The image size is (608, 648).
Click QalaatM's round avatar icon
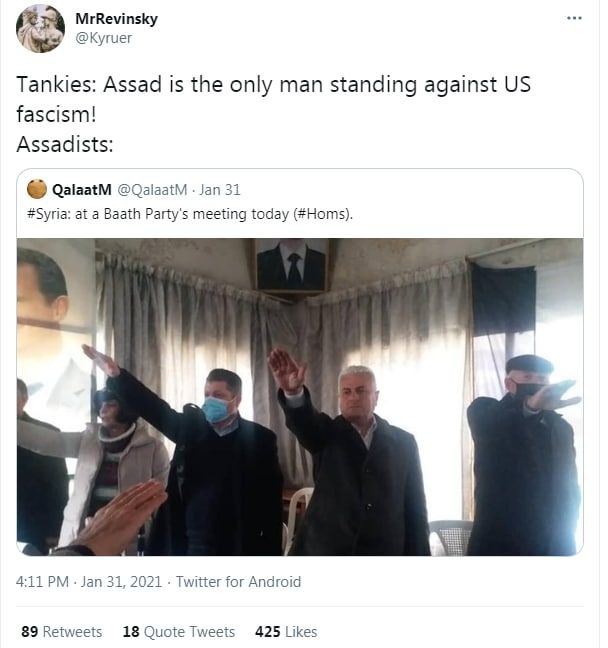37,189
